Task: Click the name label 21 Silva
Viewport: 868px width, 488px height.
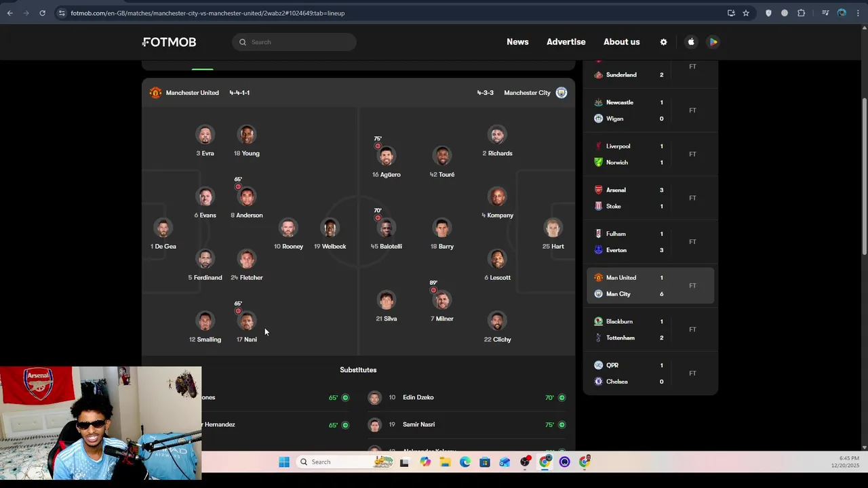Action: [x=387, y=319]
